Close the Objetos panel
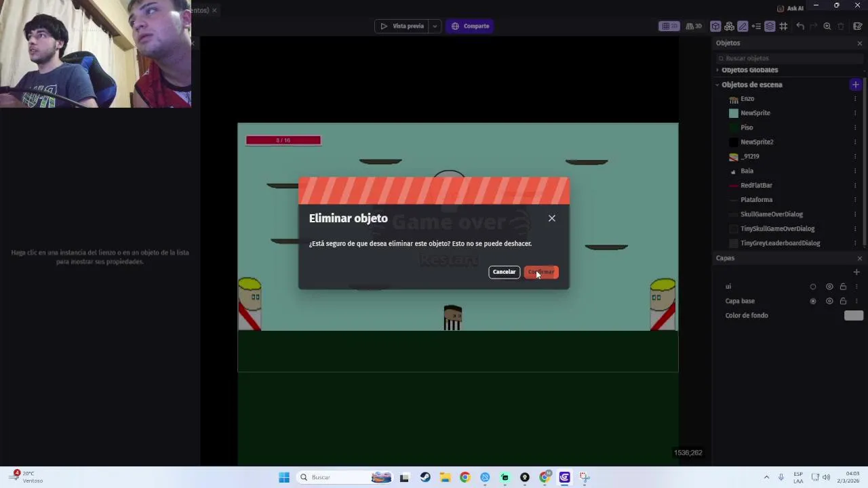Screen dimensions: 868x488 point(860,43)
